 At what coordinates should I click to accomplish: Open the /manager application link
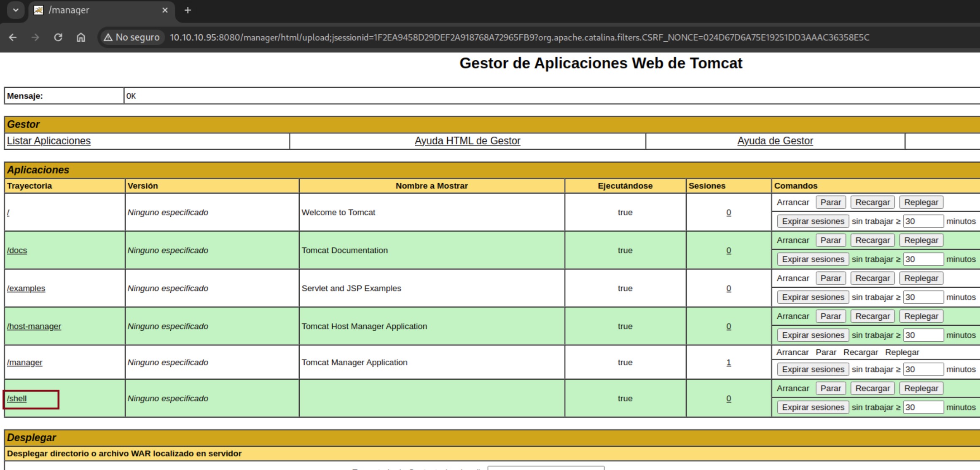tap(24, 362)
